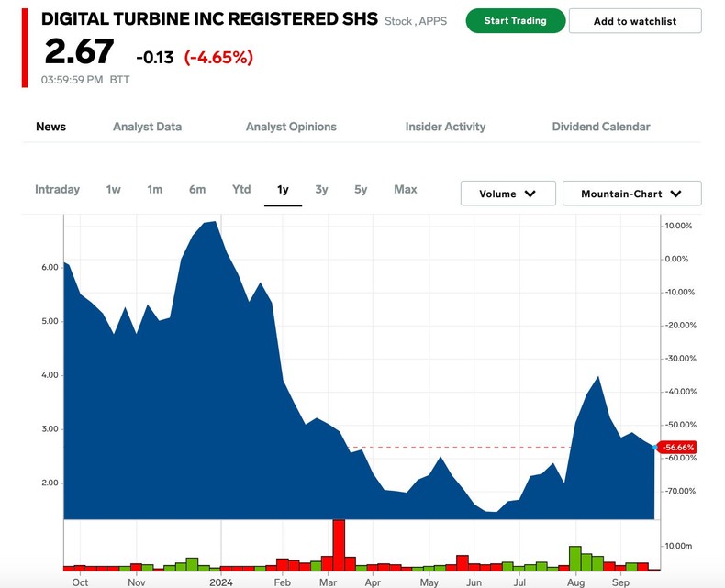Select the Intraday time range

57,190
